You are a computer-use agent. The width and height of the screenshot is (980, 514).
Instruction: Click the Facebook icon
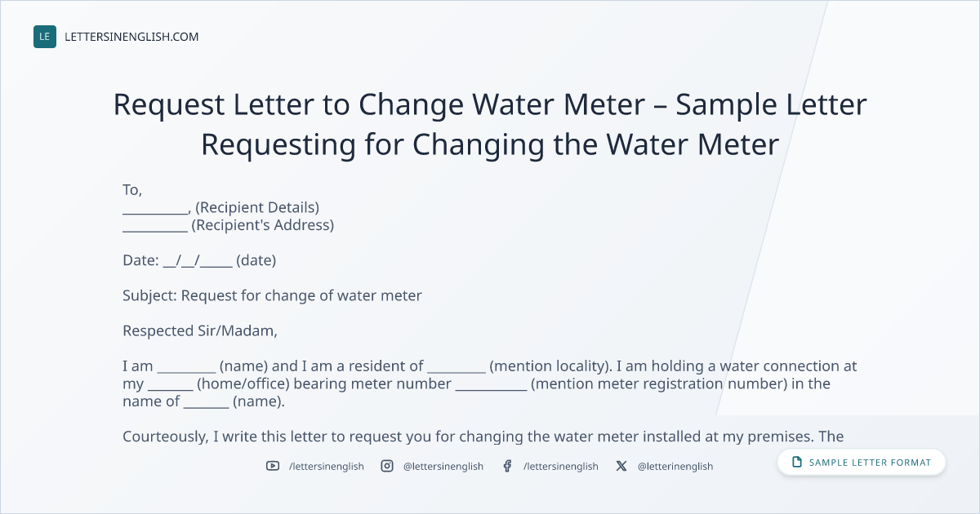[507, 466]
